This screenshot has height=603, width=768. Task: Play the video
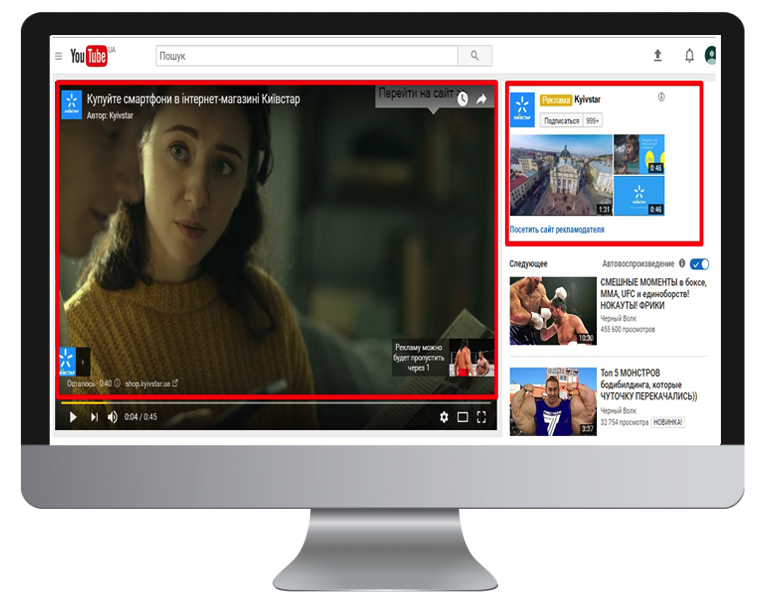tap(73, 417)
